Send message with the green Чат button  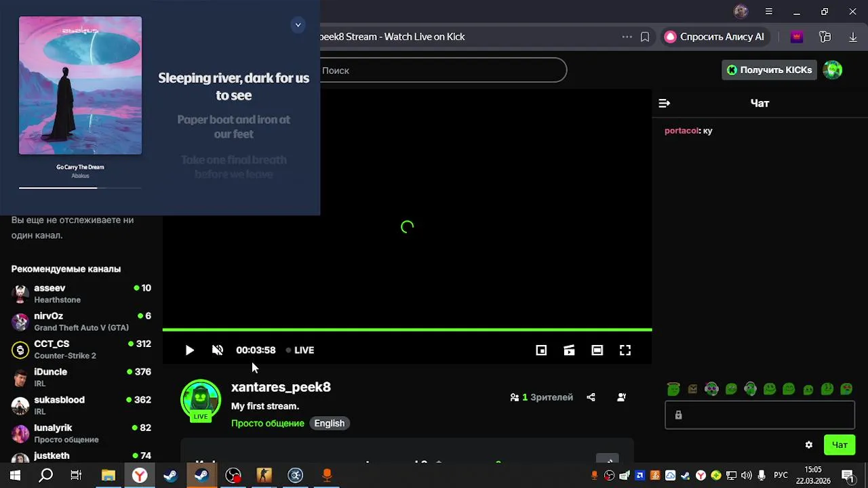click(840, 445)
